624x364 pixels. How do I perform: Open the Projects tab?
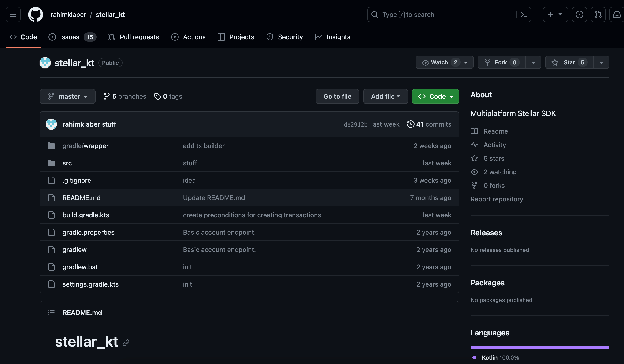(x=236, y=37)
